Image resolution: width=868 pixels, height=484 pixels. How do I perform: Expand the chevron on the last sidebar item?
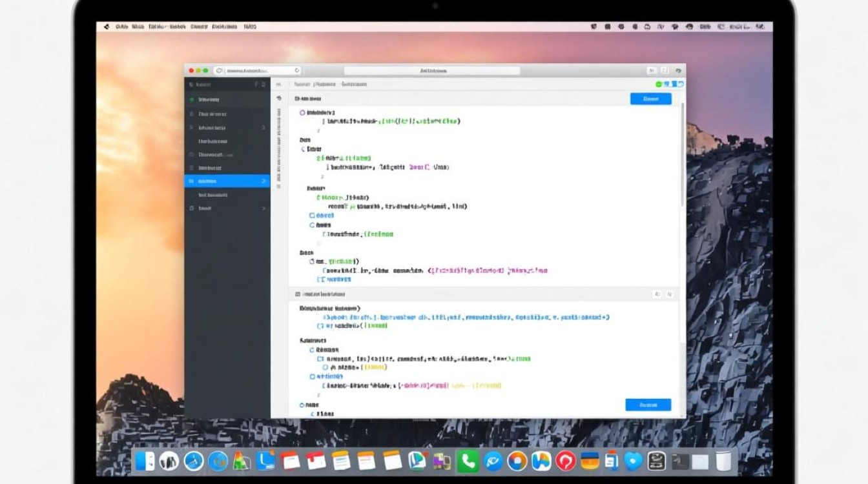[x=263, y=208]
